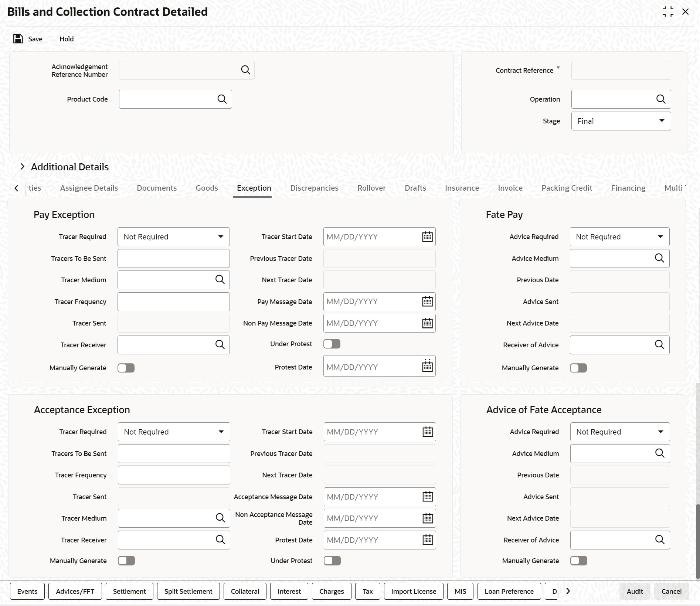Toggle Under Protest in Pay Exception

pos(332,344)
